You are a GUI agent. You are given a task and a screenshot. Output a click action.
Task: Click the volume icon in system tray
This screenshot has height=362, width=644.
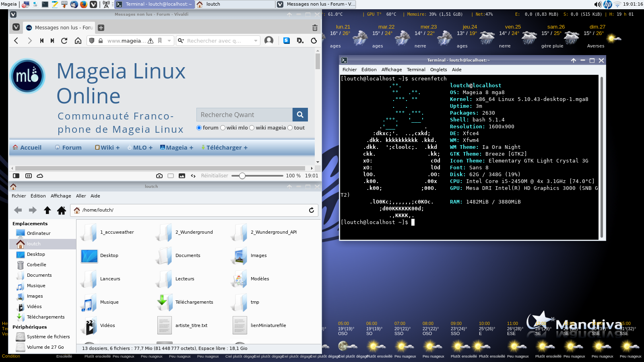[598, 4]
